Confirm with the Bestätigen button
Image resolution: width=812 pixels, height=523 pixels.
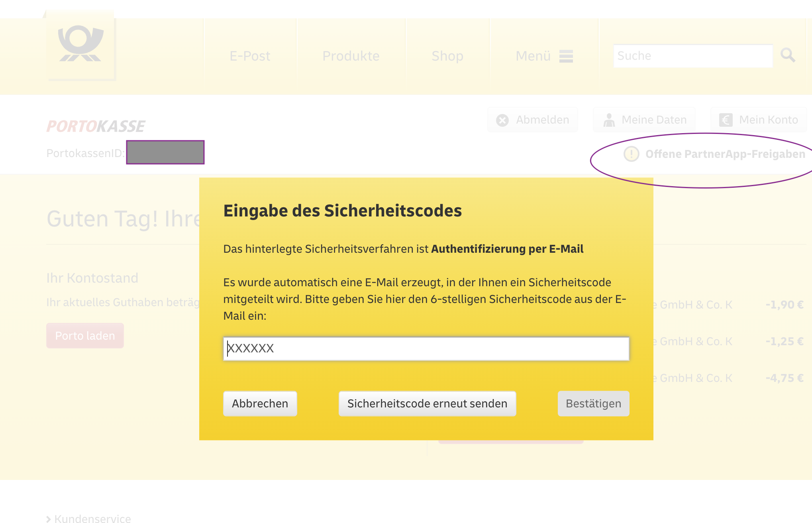coord(593,403)
